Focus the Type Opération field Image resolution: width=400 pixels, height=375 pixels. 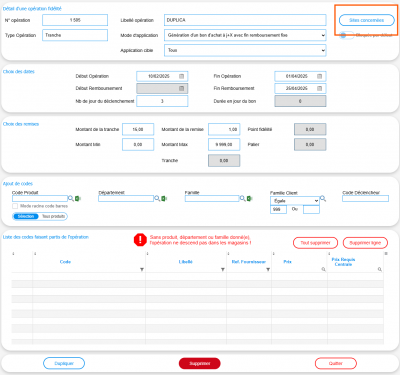pos(75,35)
